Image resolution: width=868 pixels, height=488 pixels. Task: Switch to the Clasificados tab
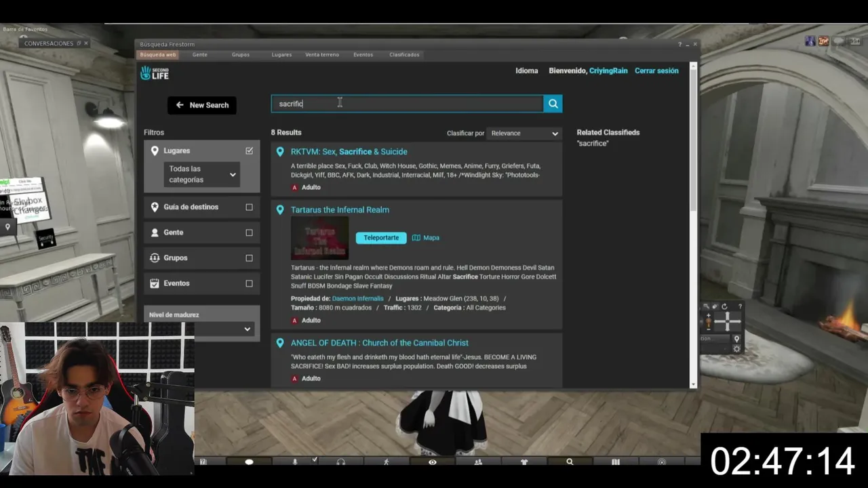pyautogui.click(x=404, y=54)
